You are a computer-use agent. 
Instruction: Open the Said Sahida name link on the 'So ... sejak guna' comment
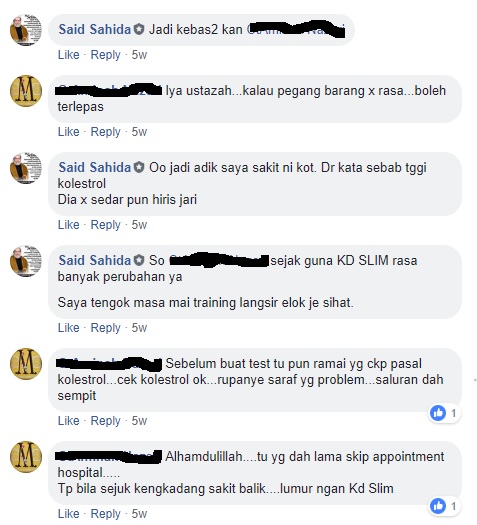tap(95, 260)
